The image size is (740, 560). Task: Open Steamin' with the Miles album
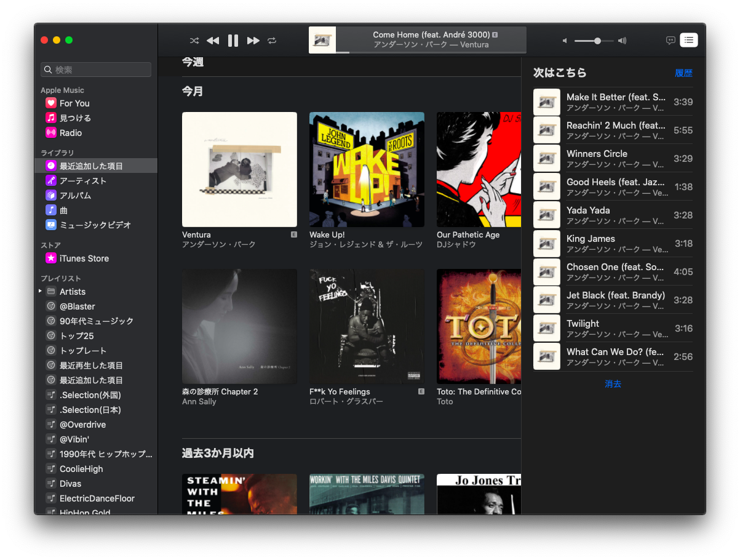239,494
